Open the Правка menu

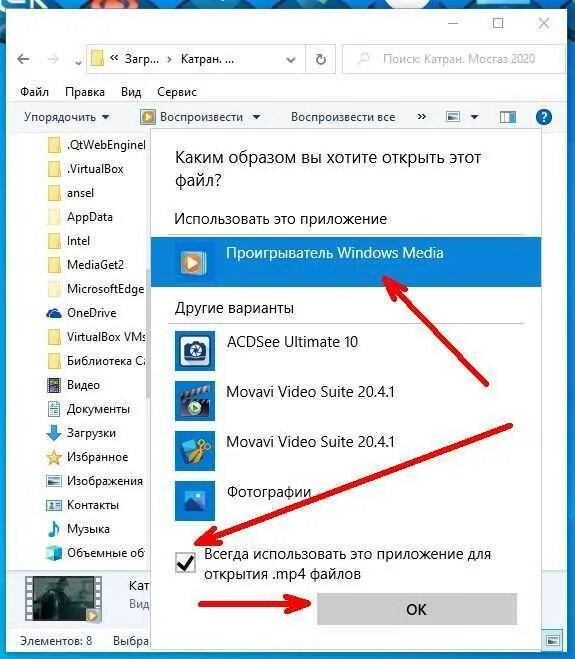tap(85, 92)
